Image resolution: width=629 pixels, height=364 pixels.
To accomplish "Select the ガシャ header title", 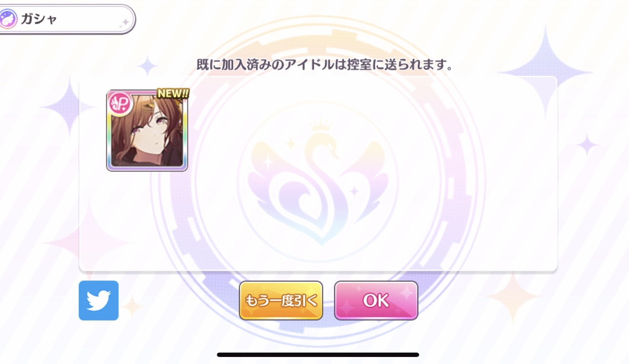I will click(39, 19).
